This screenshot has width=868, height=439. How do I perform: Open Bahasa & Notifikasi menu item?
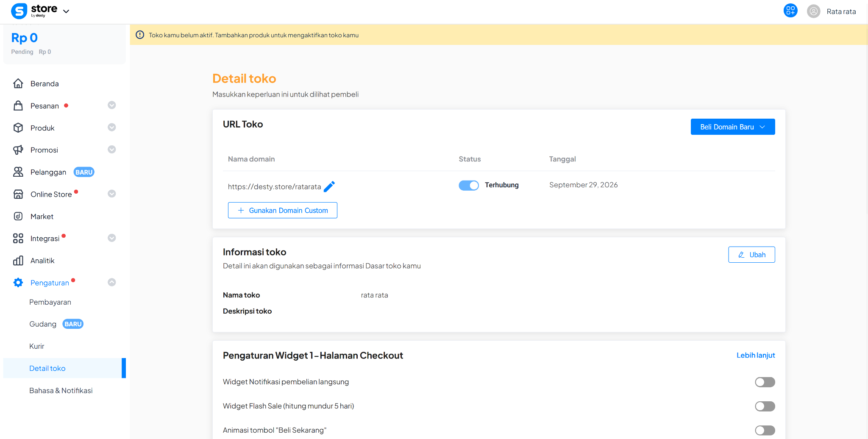click(61, 391)
